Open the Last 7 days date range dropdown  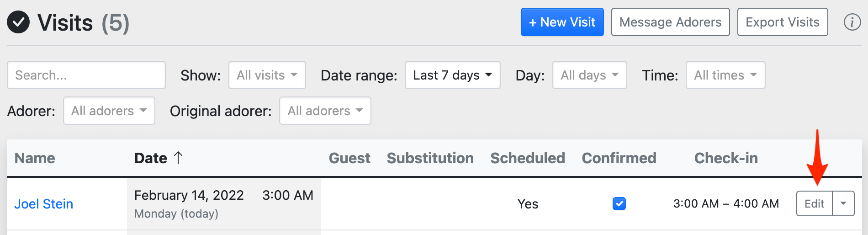click(452, 75)
